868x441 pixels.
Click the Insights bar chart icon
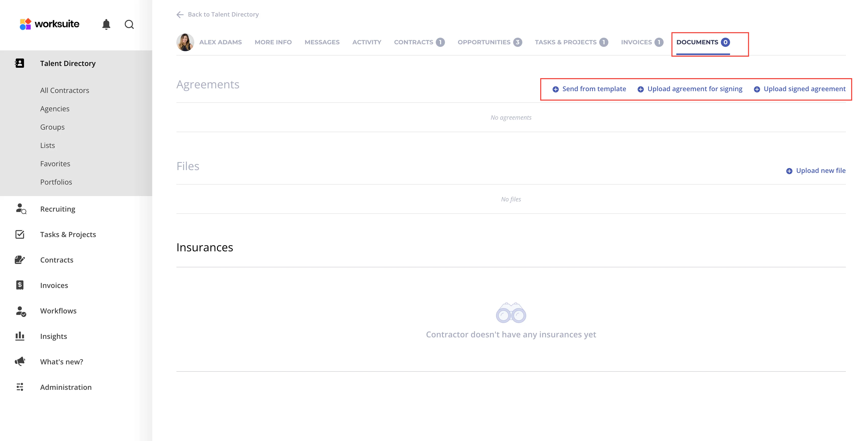tap(20, 336)
